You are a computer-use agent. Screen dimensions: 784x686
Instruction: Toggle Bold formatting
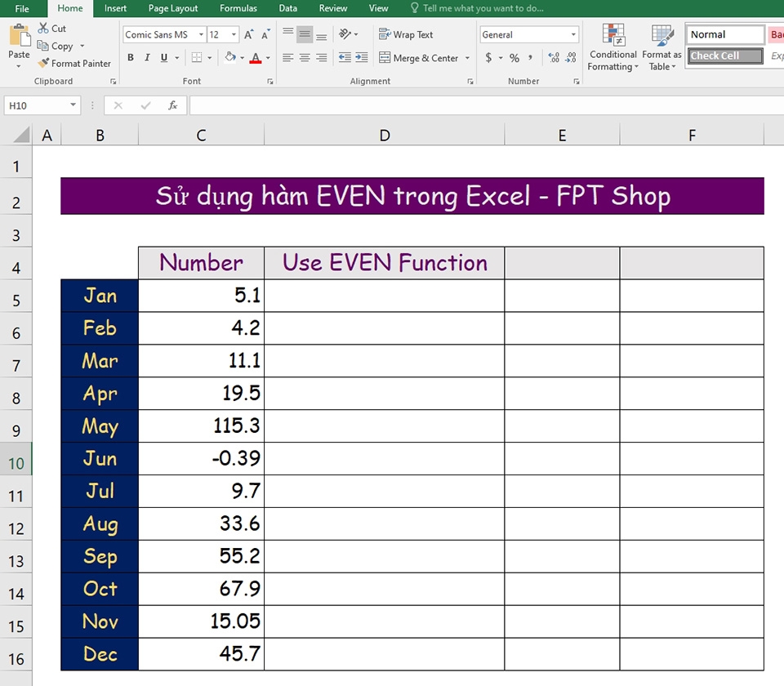click(x=131, y=57)
